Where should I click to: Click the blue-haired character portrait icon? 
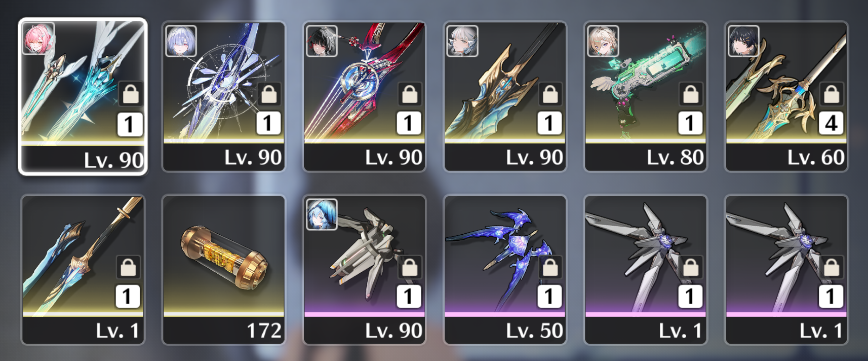point(322,214)
